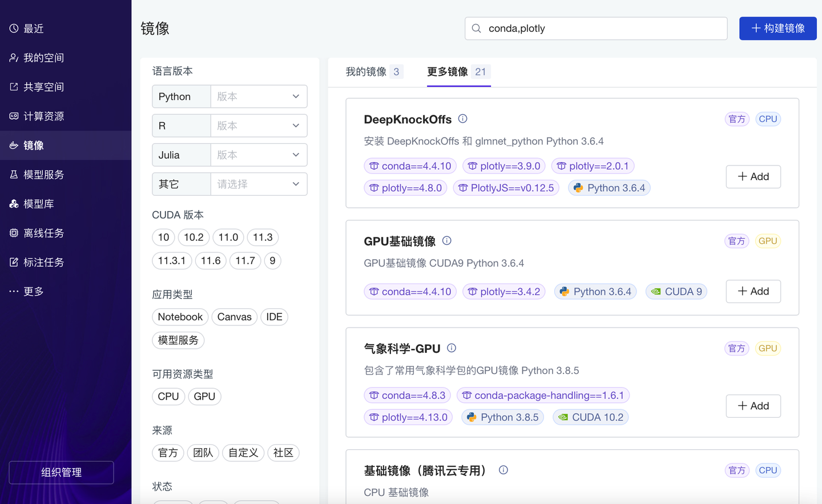Viewport: 822px width, 504px height.
Task: Click the 官方 badge on 气象科学-GPU card
Action: 737,348
